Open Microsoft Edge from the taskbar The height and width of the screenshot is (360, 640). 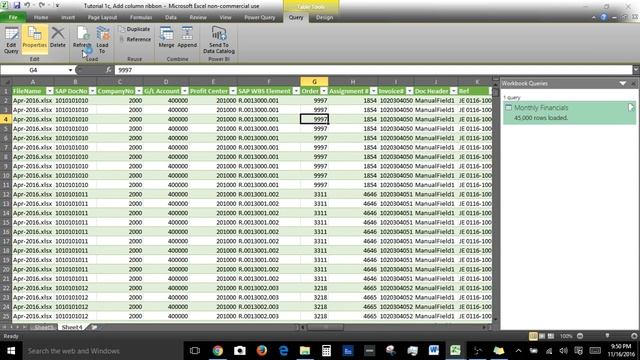click(283, 351)
